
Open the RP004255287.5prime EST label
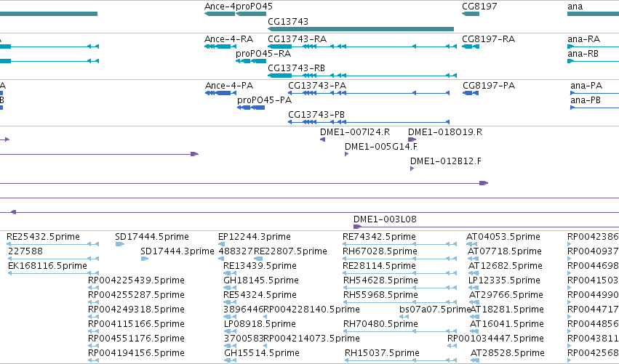pos(136,295)
